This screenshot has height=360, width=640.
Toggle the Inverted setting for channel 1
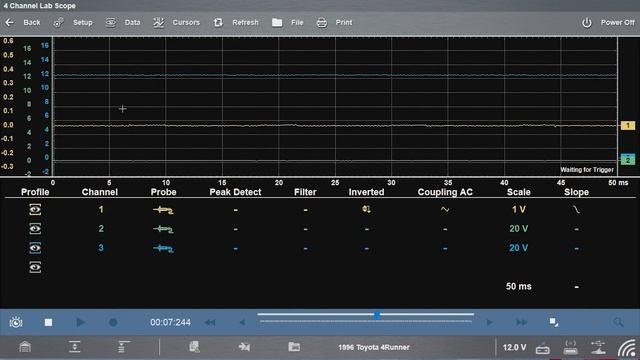(x=366, y=209)
